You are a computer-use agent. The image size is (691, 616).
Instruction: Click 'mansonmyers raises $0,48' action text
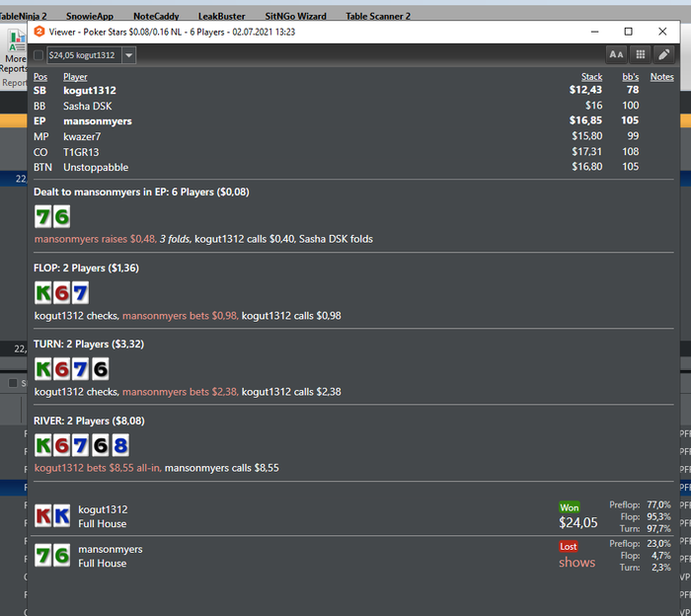click(96, 239)
